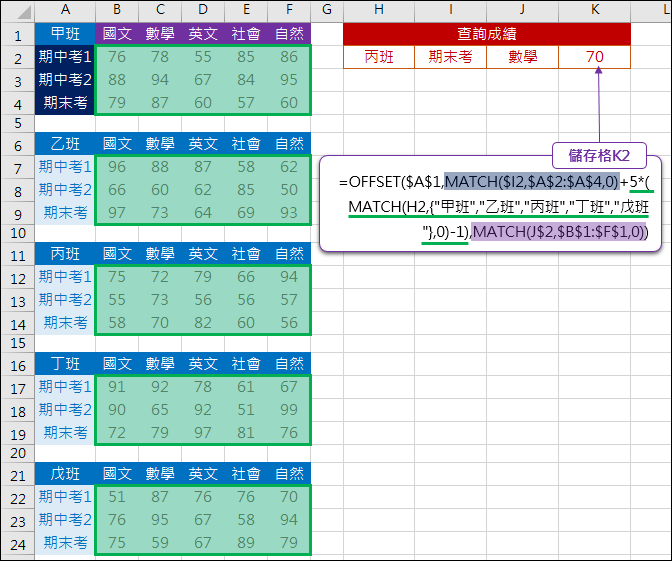Click cell D19 with value 97
672x561 pixels.
pos(203,433)
